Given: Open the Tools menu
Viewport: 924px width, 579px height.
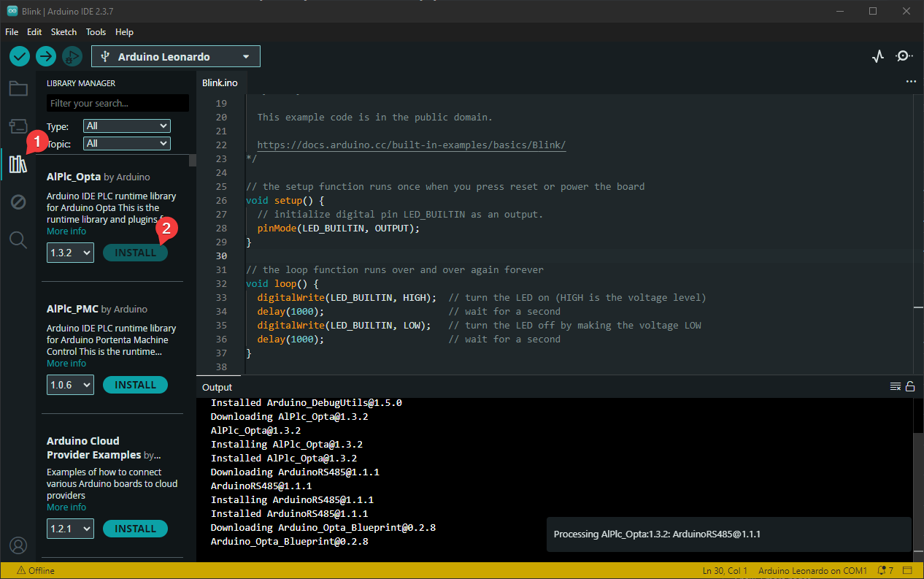Looking at the screenshot, I should (96, 32).
